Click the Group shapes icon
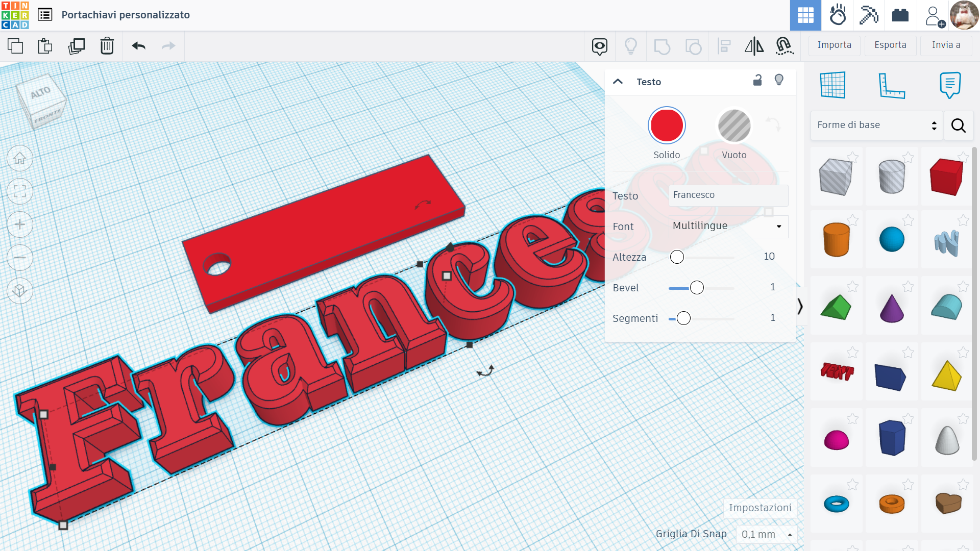 coord(662,46)
